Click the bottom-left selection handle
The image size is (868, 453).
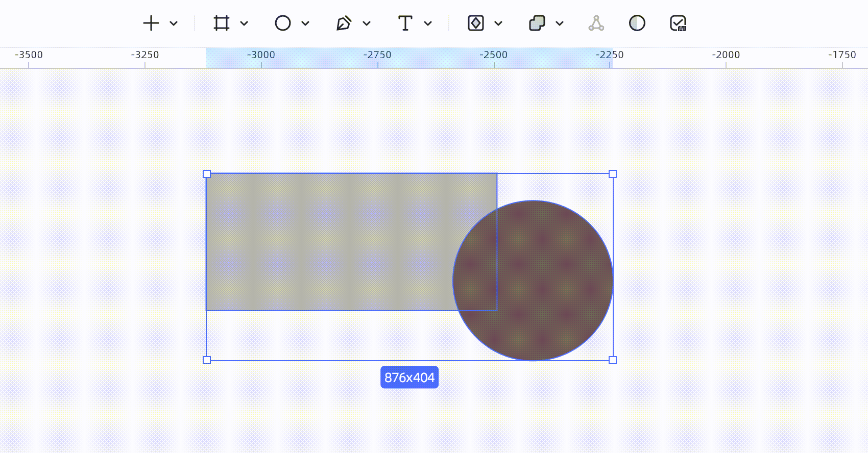pyautogui.click(x=207, y=360)
